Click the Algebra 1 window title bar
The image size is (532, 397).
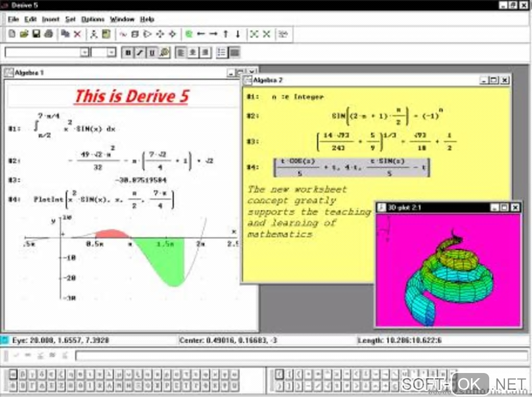(x=115, y=73)
